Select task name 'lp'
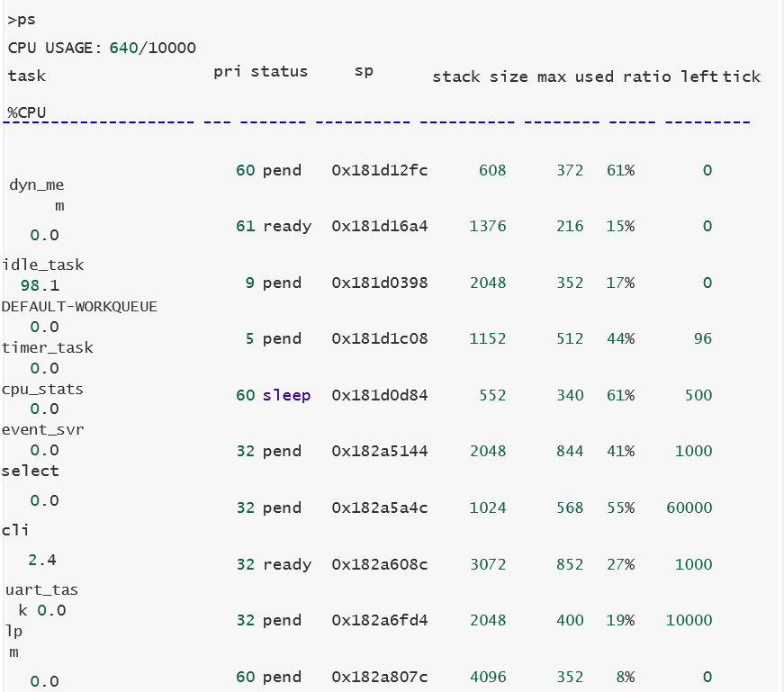The width and height of the screenshot is (784, 692). click(14, 632)
